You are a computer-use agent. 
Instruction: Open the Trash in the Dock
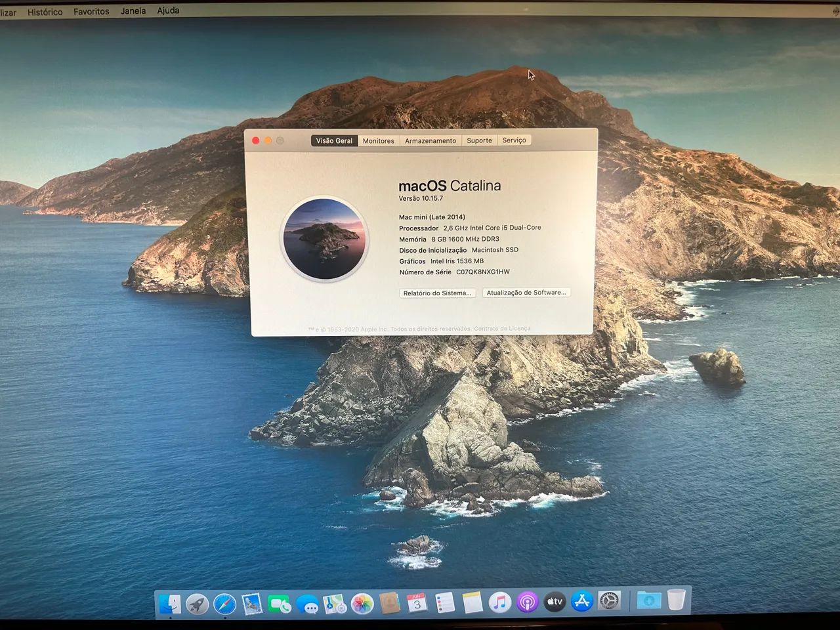(677, 600)
